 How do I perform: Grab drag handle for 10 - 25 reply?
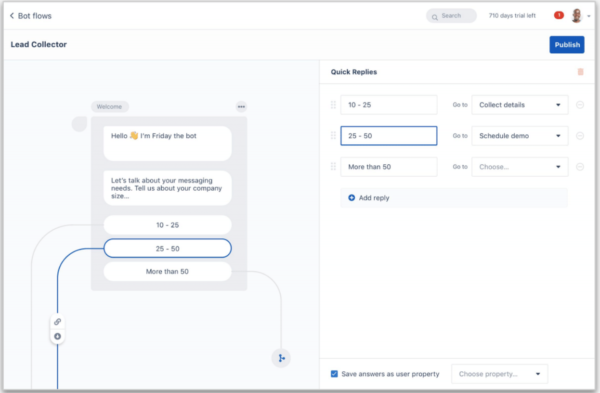click(x=333, y=105)
